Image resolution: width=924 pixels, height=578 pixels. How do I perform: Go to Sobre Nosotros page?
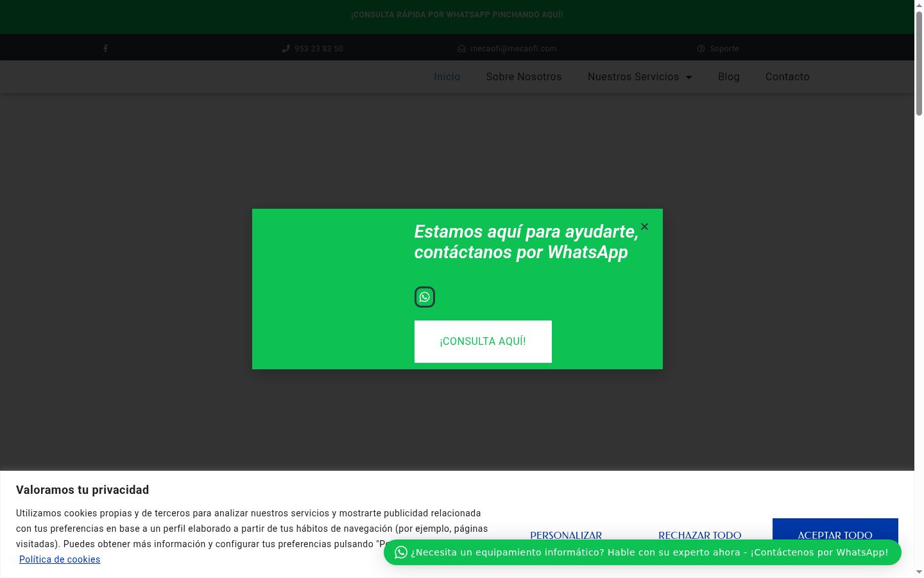pos(524,77)
